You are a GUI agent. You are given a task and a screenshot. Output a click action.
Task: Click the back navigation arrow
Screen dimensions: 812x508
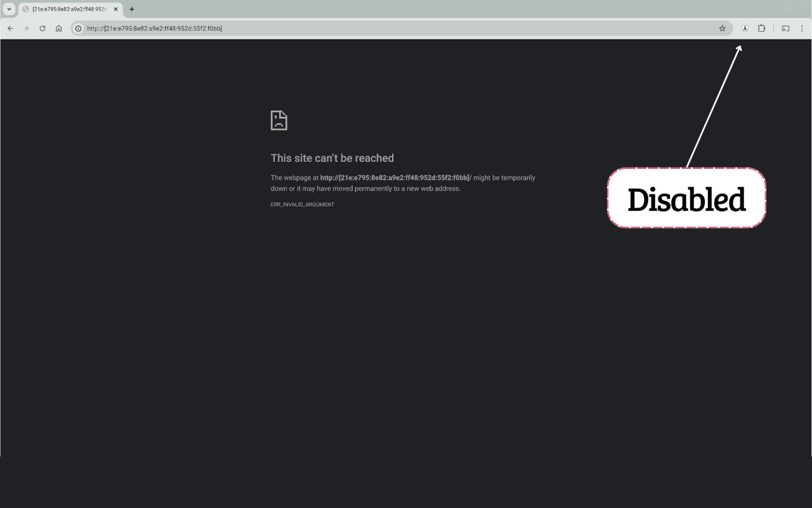tap(10, 28)
